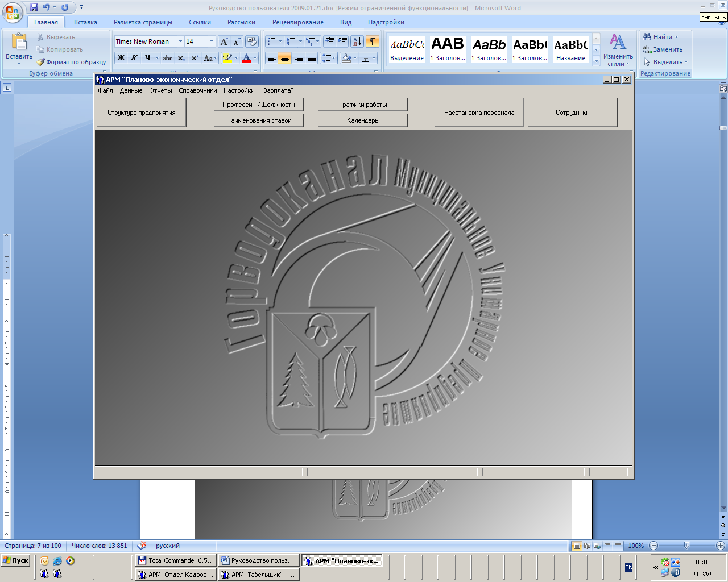Apply strikethrough formatting (abc)

168,58
